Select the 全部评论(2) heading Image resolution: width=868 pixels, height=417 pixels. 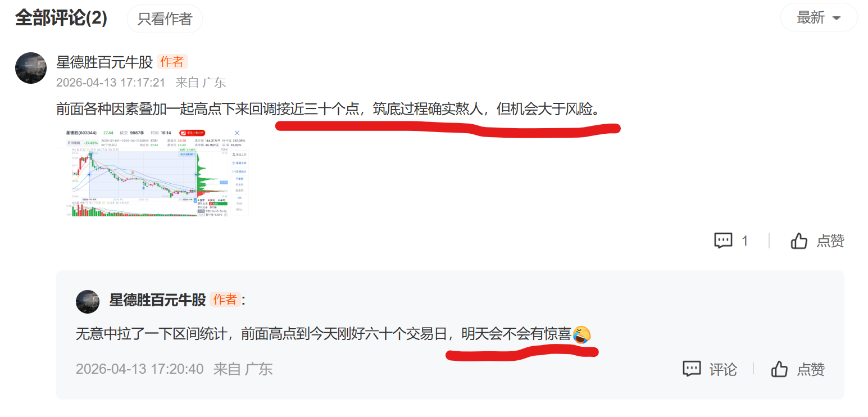61,18
